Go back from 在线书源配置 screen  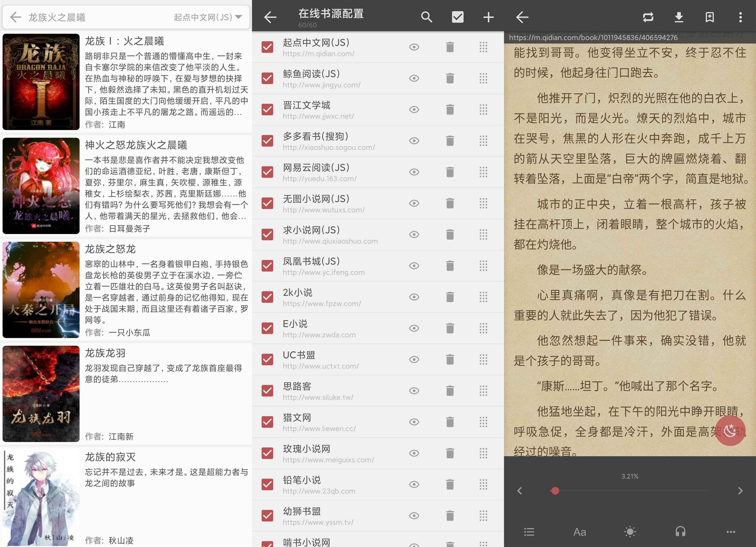270,17
